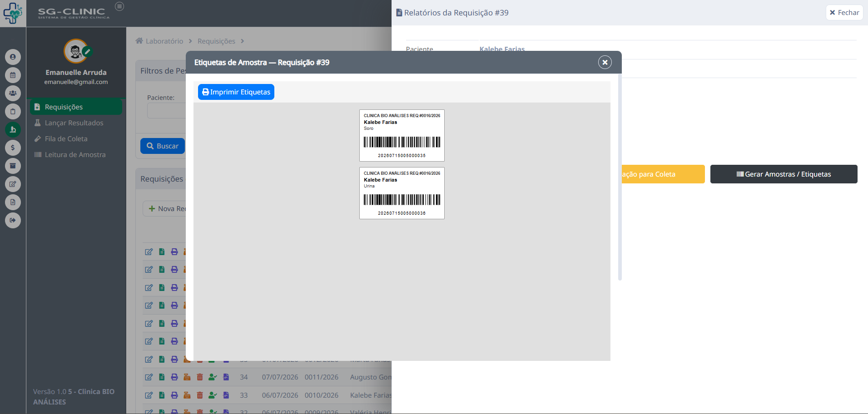
Task: Select the Urina sample label preview
Action: [x=402, y=193]
